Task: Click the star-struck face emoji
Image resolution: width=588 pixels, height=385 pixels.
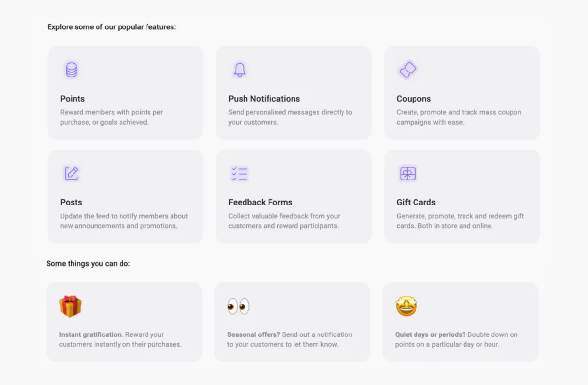Action: pos(407,307)
